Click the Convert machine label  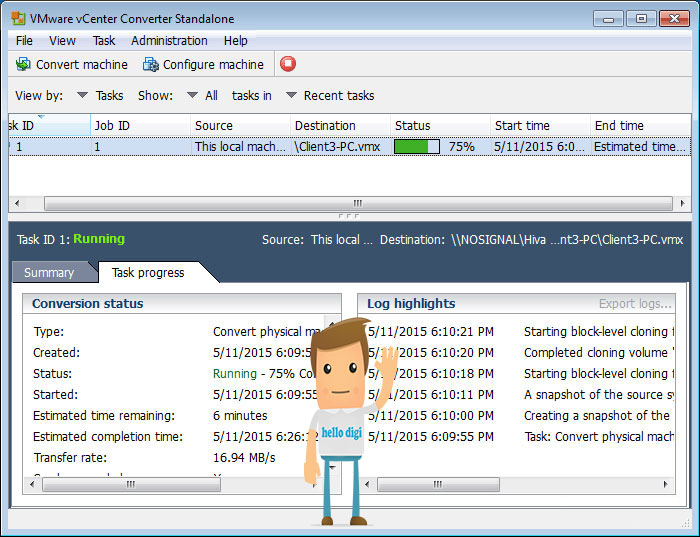[82, 65]
